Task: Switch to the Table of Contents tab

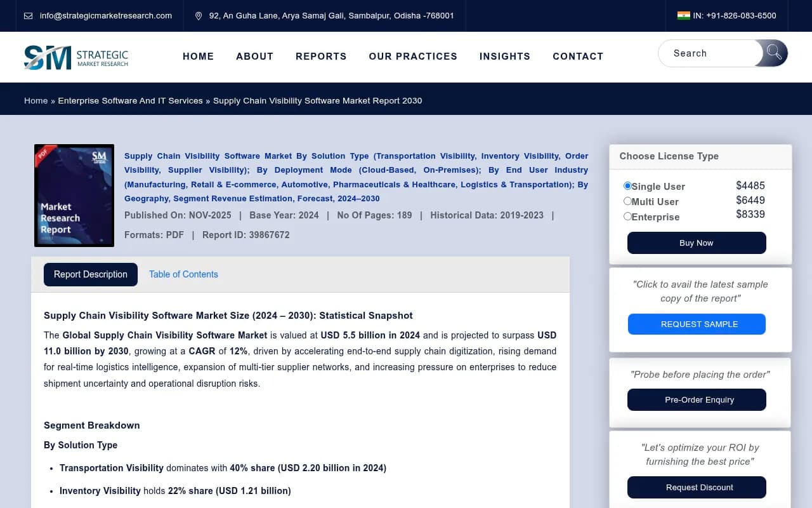Action: pyautogui.click(x=183, y=274)
